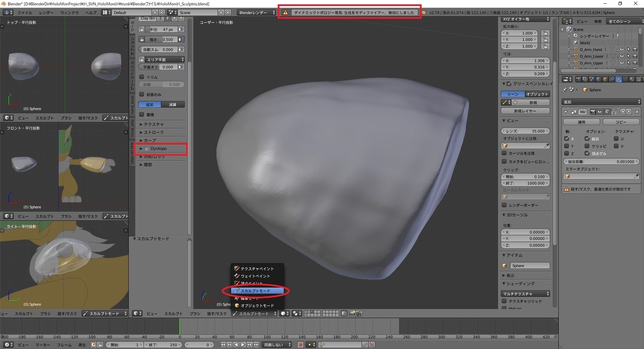Click the コピー button on the Mirror modifier

(x=621, y=122)
